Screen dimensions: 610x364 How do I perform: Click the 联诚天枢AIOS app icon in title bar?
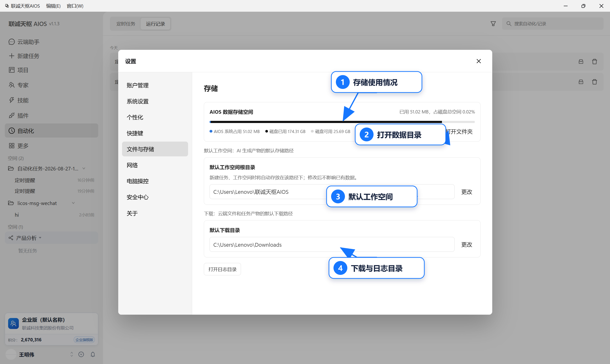(7, 6)
